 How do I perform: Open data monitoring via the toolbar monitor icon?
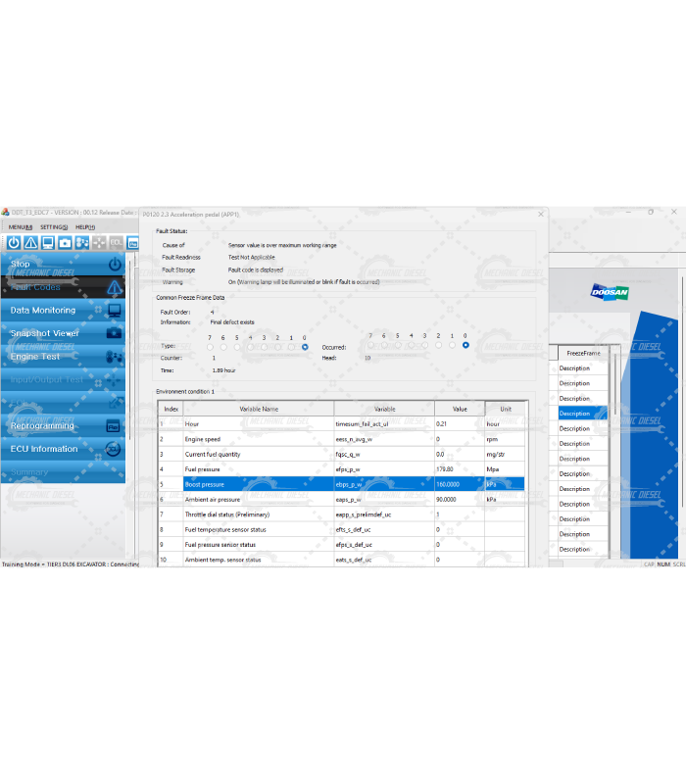(x=47, y=242)
